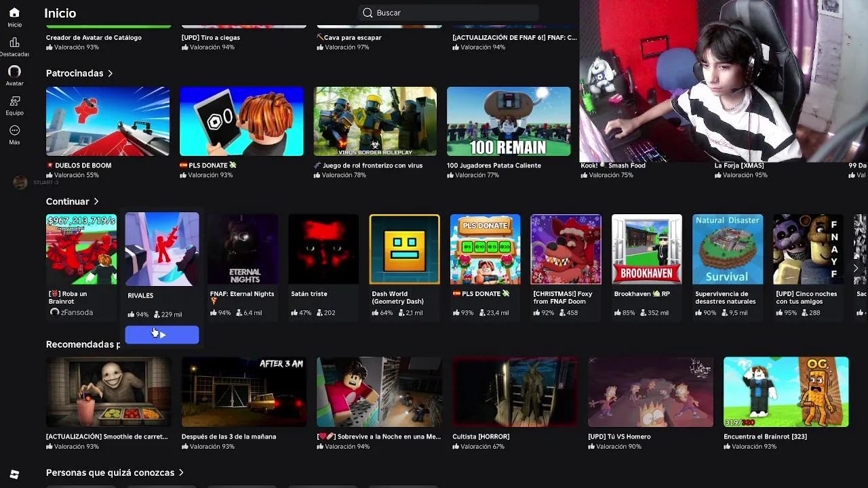This screenshot has height=488, width=868.
Task: Open PLS DONATE in Continuar row
Action: 486,249
